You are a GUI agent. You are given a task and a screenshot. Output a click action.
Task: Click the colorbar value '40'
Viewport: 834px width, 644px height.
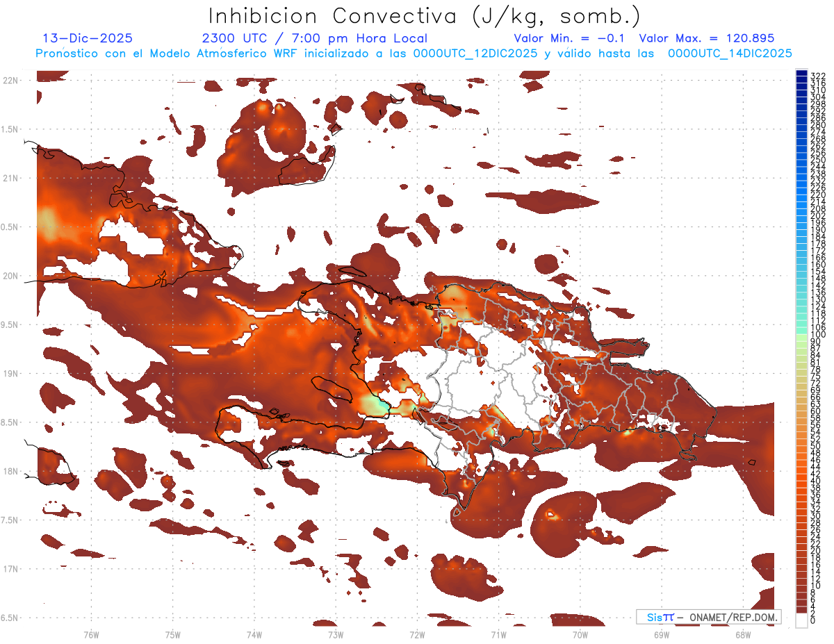[x=816, y=481]
